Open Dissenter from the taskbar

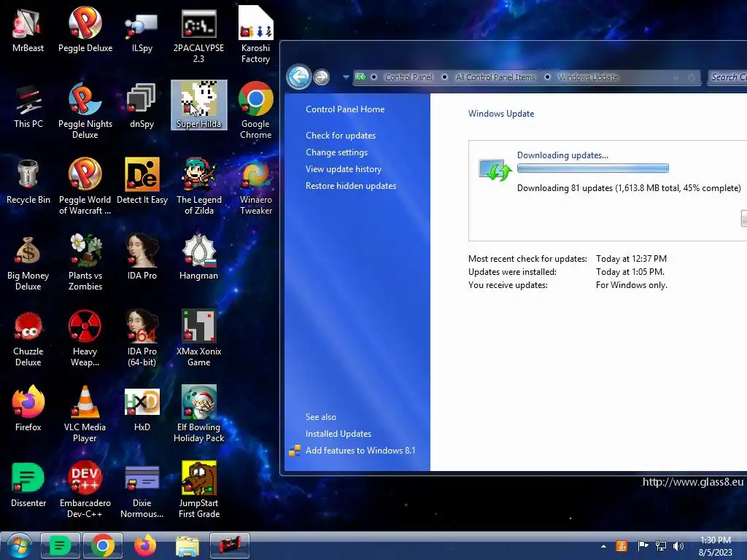click(60, 545)
